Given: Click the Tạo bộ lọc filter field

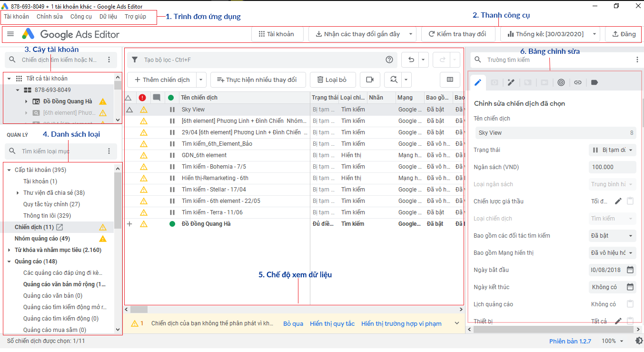Looking at the screenshot, I should [257, 60].
